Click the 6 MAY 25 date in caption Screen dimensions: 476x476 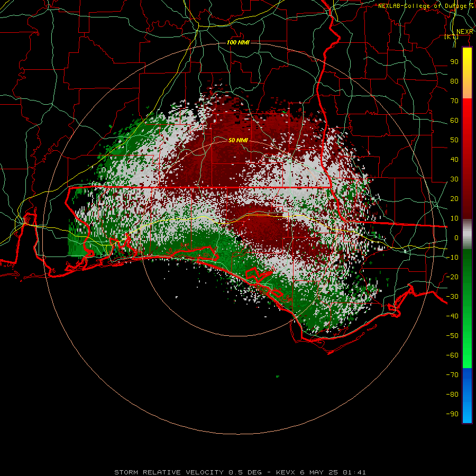pos(319,472)
